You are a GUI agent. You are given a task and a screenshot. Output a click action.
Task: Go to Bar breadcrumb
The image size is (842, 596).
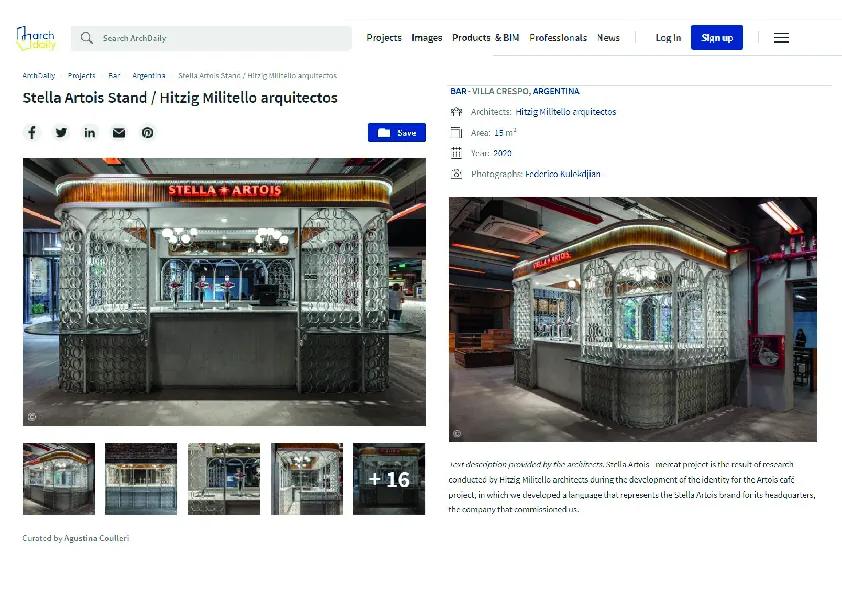(114, 76)
